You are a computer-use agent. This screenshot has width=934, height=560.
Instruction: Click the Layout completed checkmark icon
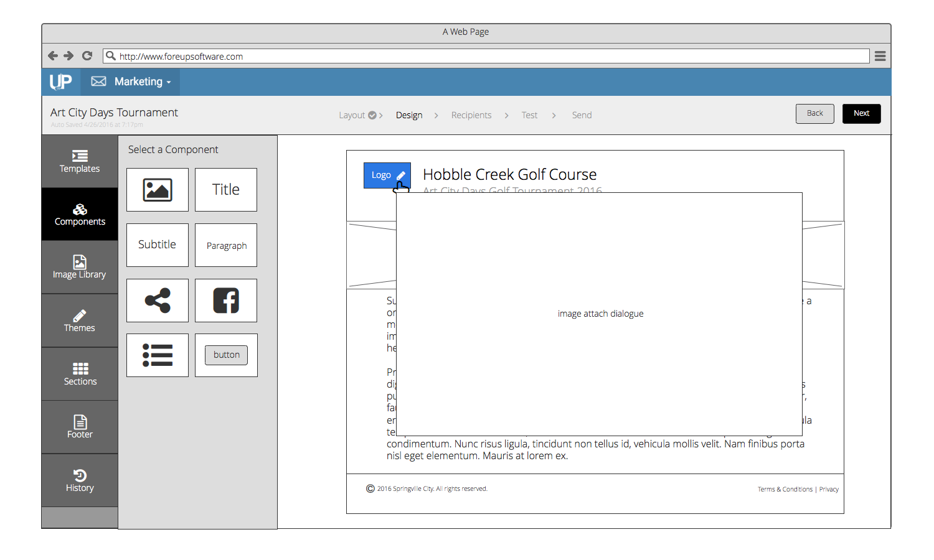point(372,115)
